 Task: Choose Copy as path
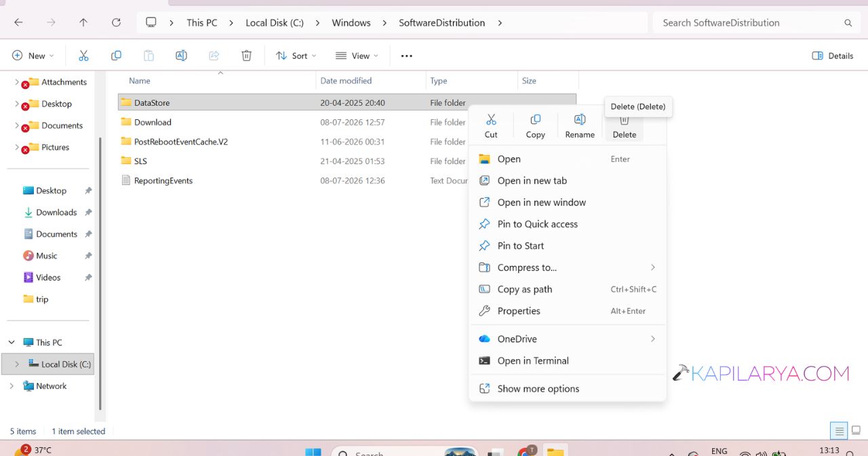(568, 289)
